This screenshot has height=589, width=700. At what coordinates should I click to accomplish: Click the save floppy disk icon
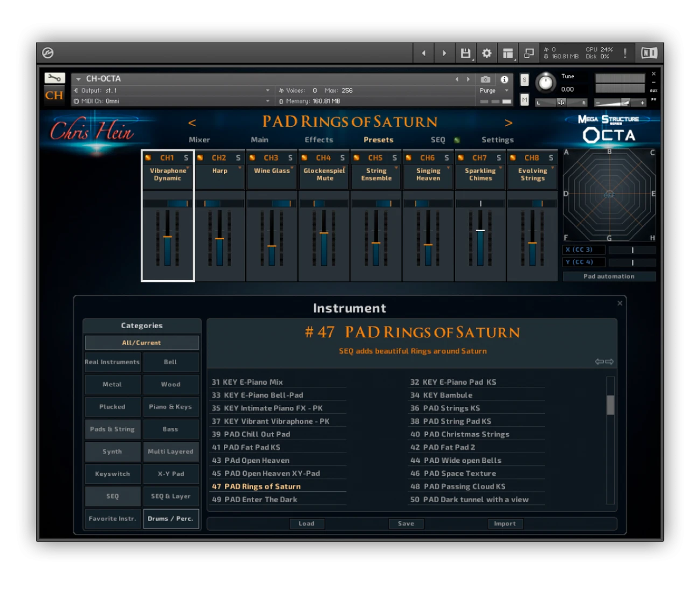click(465, 53)
